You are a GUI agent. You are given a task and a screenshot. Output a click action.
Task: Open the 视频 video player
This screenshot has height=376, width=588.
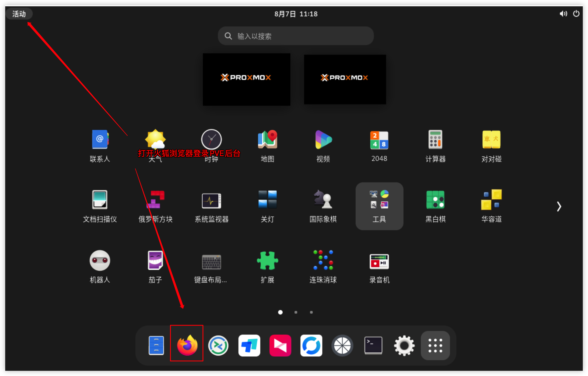click(x=323, y=146)
